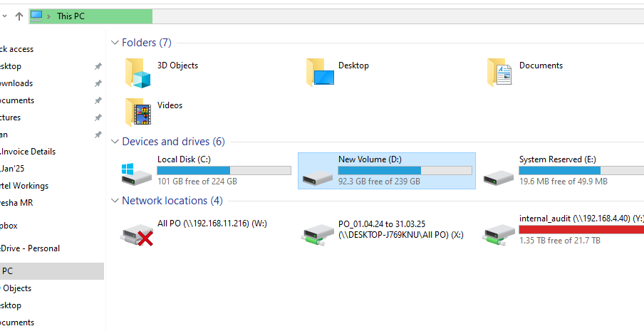Image resolution: width=644 pixels, height=331 pixels.
Task: Open recent locations dropdown beside the Up arrow
Action: [4, 16]
